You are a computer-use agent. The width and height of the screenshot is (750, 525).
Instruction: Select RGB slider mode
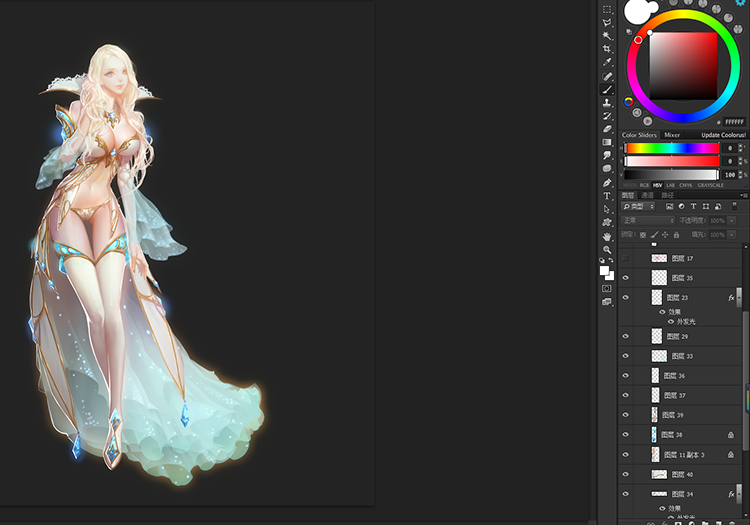pyautogui.click(x=644, y=185)
